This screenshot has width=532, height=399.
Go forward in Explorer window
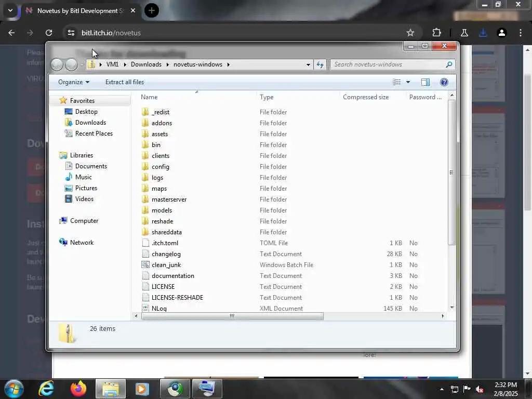[71, 64]
